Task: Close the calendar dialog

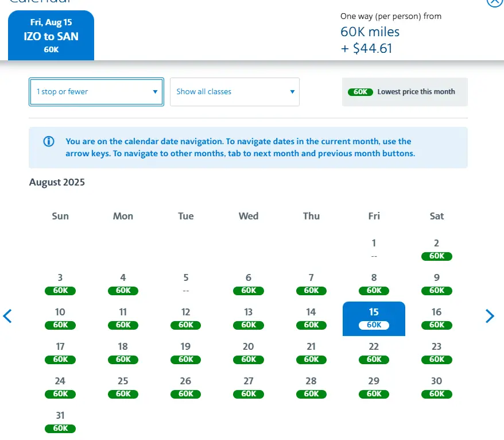Action: tap(494, 2)
